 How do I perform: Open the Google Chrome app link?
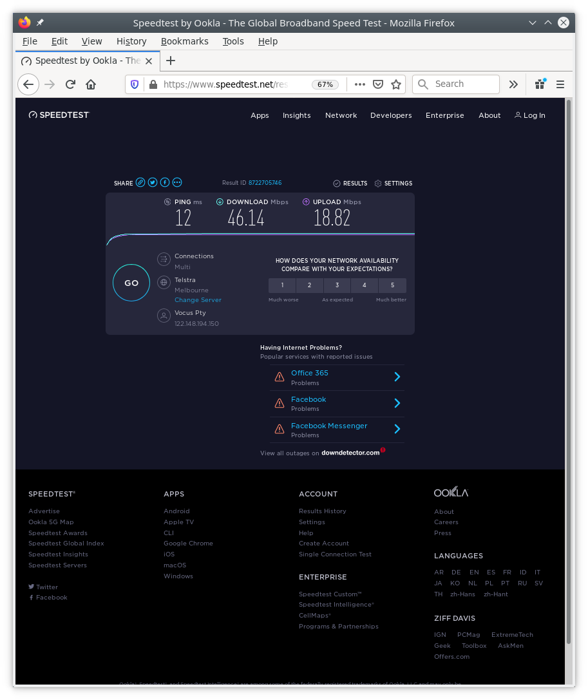tap(188, 544)
